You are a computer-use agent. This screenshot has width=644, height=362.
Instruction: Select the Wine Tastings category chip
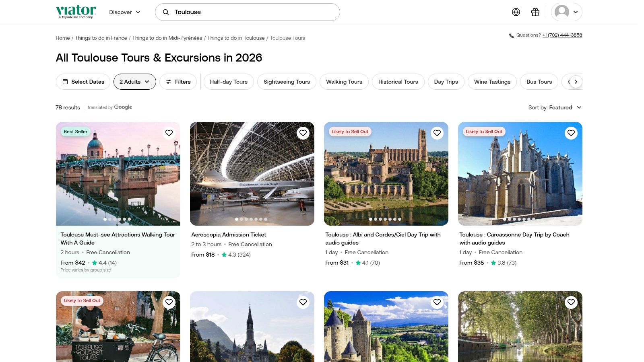[x=492, y=82]
